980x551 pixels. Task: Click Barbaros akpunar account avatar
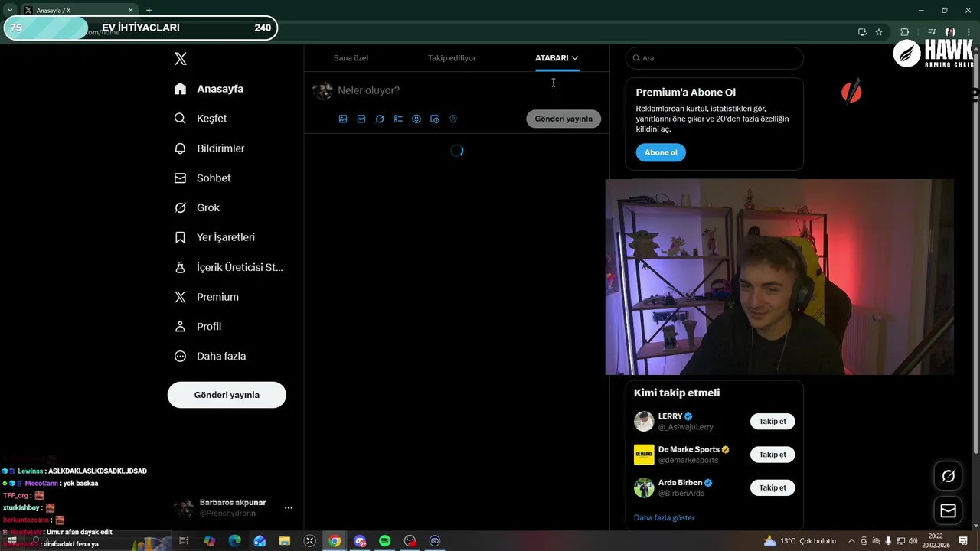[184, 507]
